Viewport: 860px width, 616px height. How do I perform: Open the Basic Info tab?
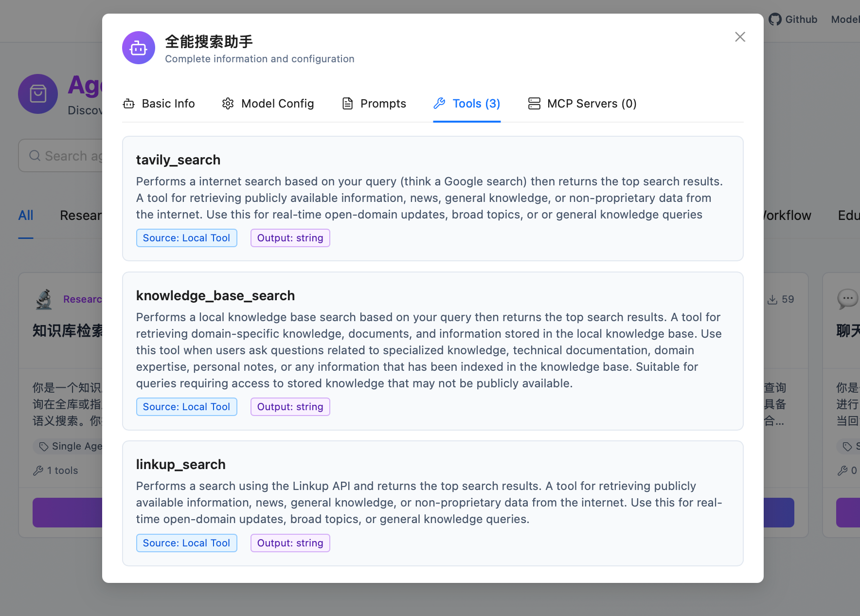pyautogui.click(x=159, y=104)
